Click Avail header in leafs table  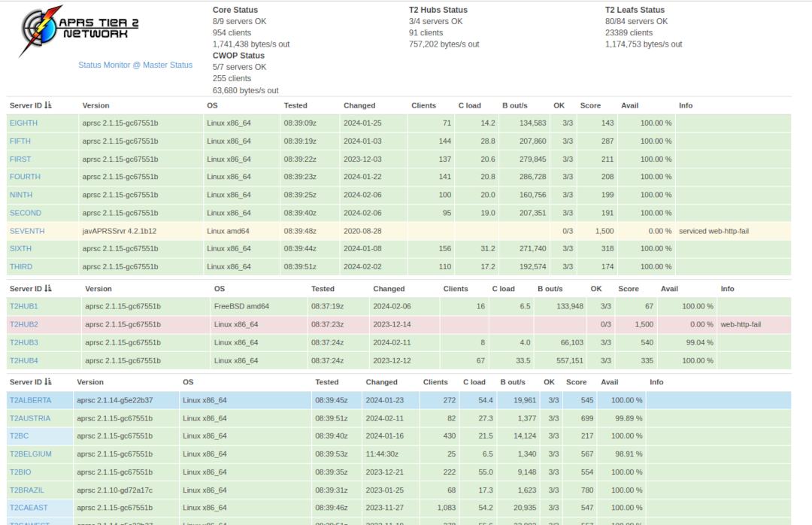point(610,382)
